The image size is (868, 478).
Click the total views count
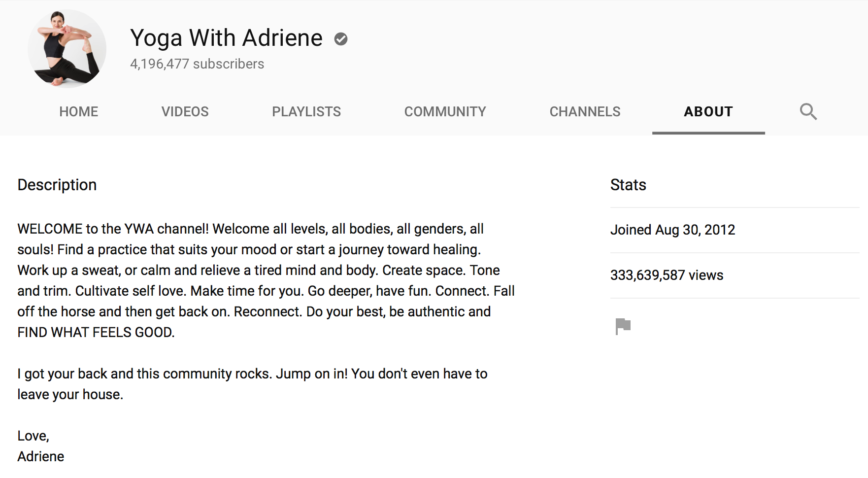667,275
